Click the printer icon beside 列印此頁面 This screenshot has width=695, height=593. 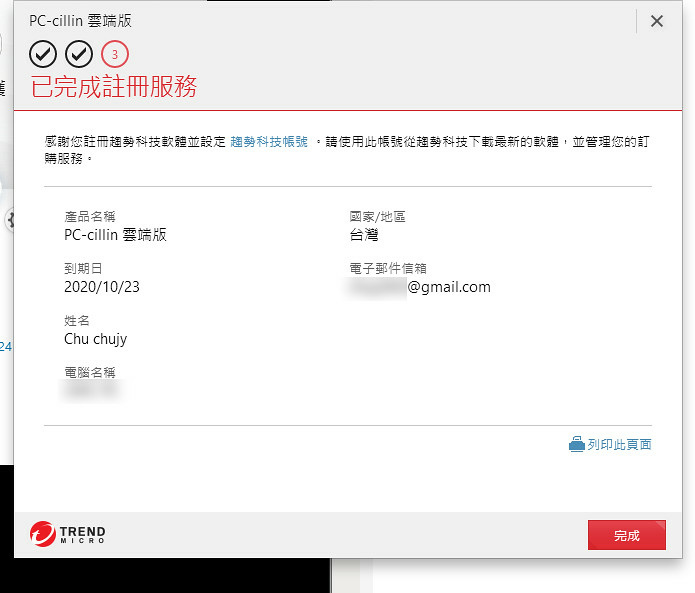577,444
